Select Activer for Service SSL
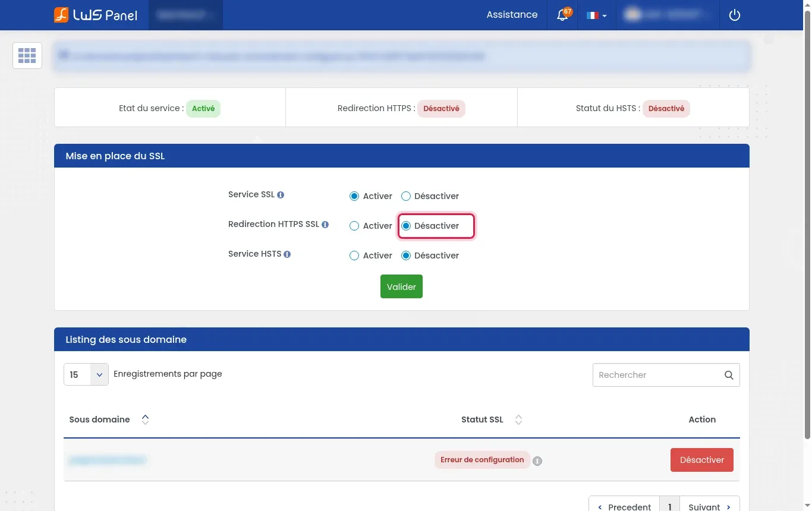The height and width of the screenshot is (511, 812). click(354, 196)
